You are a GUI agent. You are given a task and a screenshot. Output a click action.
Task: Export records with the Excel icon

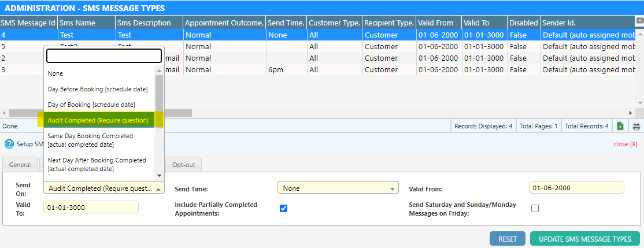(620, 126)
